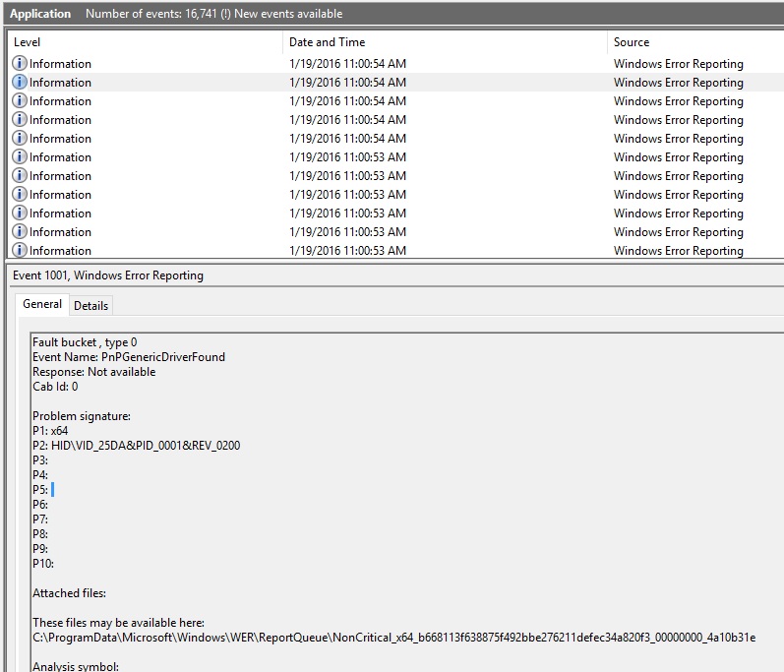Sort events by the Level column header

tap(27, 42)
